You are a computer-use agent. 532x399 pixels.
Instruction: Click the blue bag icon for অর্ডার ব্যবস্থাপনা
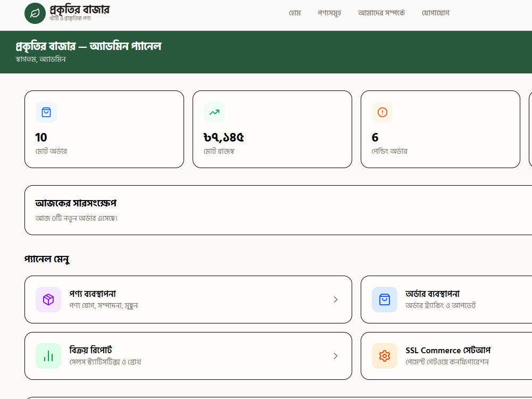coord(385,300)
